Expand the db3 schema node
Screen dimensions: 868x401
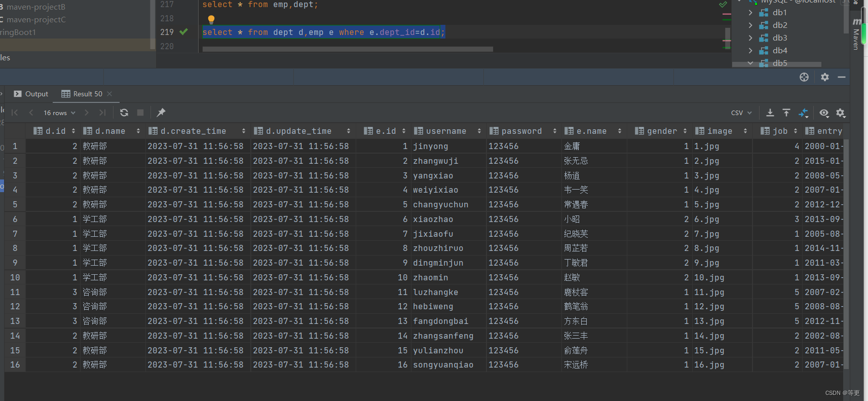click(750, 38)
